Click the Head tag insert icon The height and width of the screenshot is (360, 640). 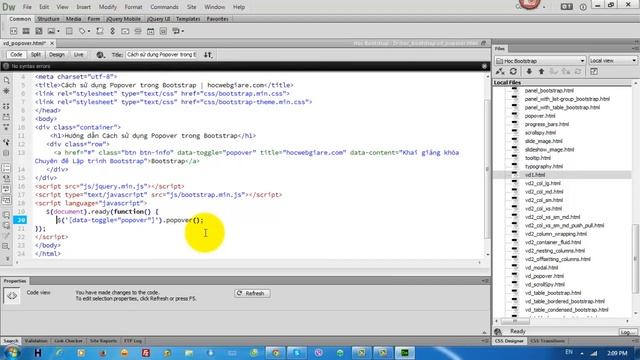[82, 31]
